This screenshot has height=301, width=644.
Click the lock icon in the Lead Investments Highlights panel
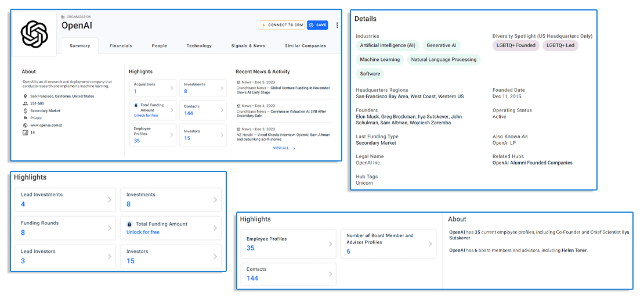tap(129, 224)
